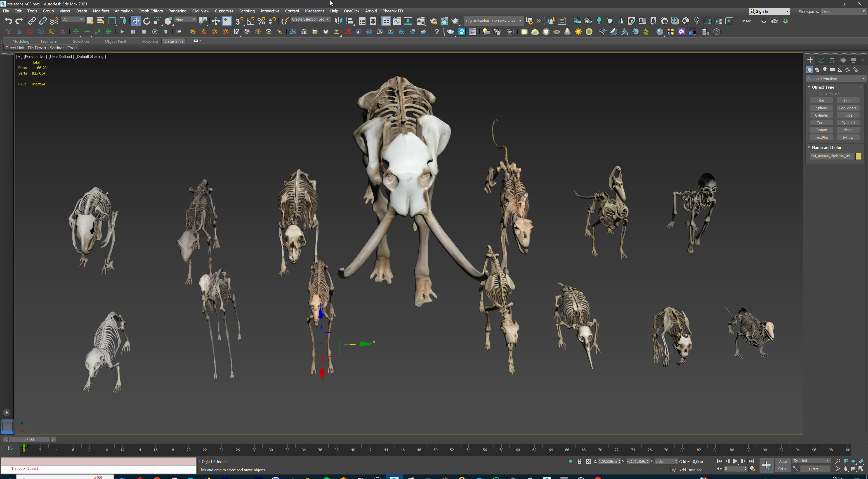
Task: Open the key Filters... button
Action: pyautogui.click(x=815, y=469)
